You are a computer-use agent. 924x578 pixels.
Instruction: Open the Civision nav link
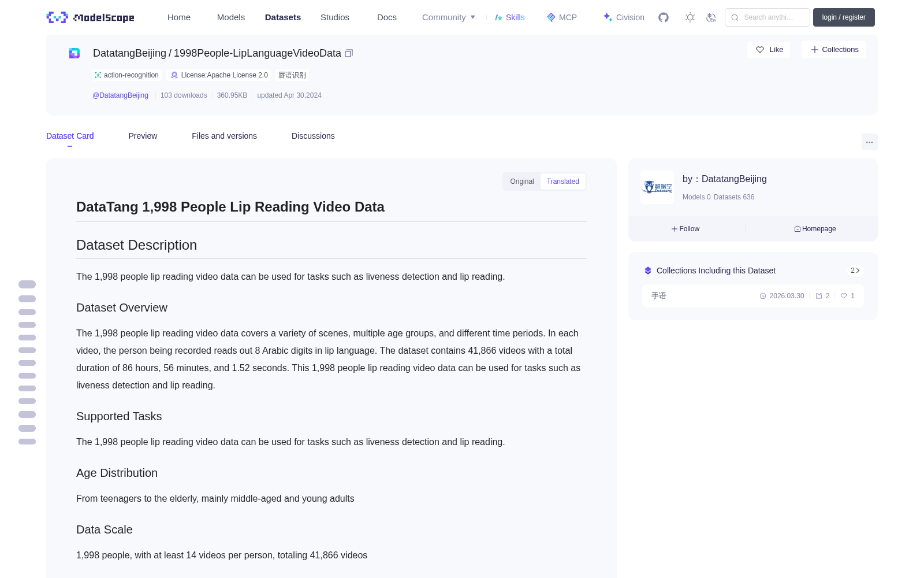click(624, 17)
